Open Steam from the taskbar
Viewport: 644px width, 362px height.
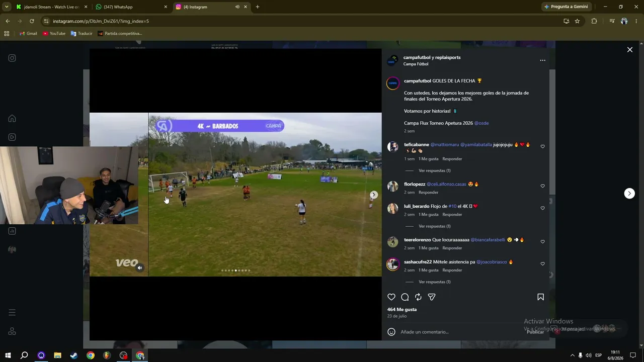74,355
